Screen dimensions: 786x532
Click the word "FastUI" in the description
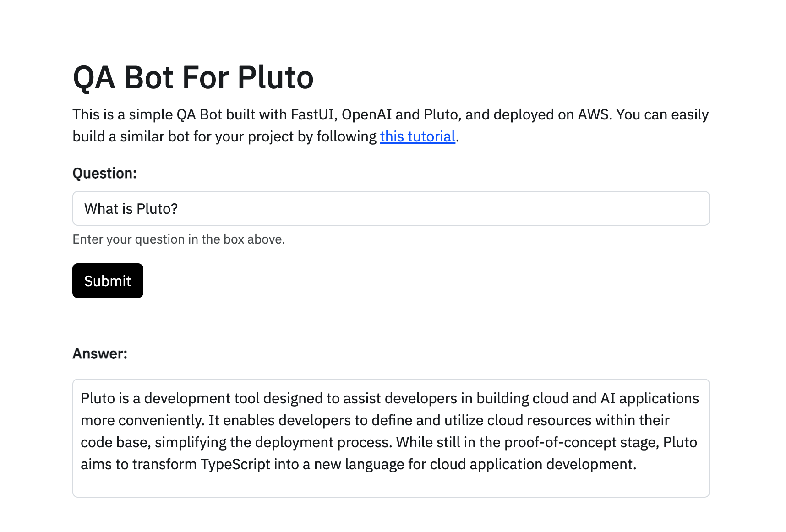coord(314,114)
